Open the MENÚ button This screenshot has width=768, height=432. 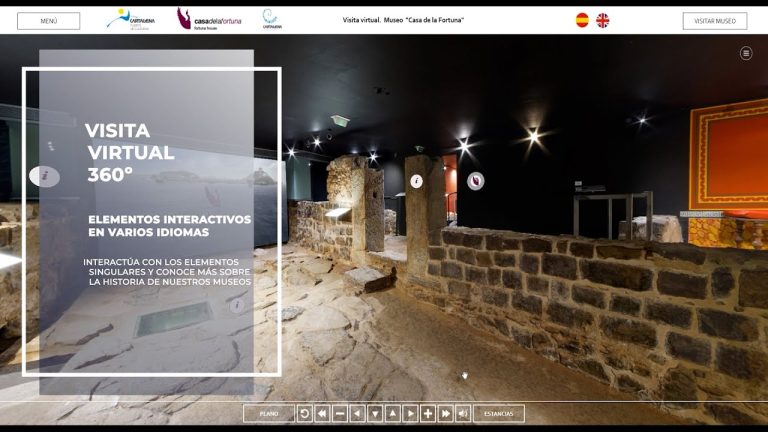pyautogui.click(x=48, y=21)
